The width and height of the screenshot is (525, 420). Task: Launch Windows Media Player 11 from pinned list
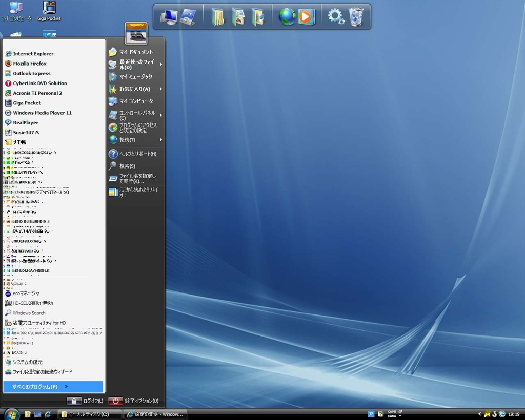pos(42,113)
